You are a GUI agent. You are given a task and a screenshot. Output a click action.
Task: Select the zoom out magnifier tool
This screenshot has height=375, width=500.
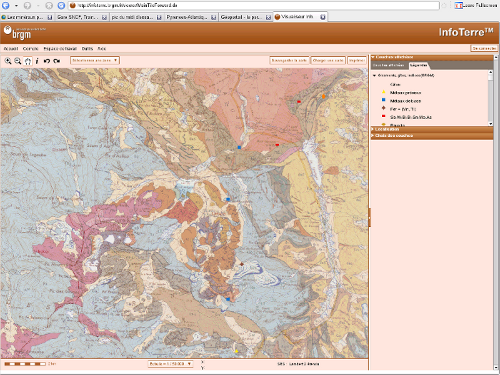[18, 61]
